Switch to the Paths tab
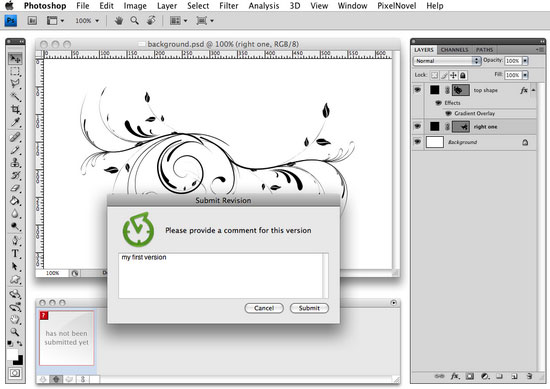The height and width of the screenshot is (389, 550). click(x=484, y=50)
